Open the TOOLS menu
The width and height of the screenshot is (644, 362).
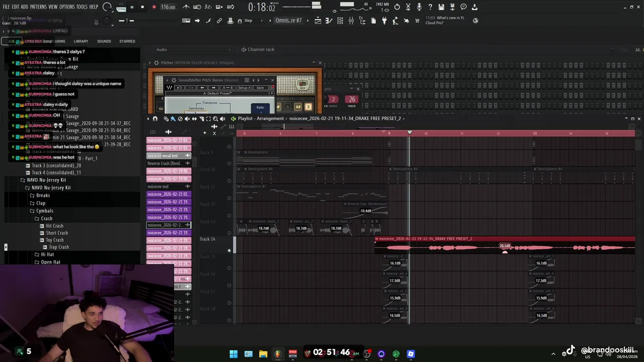click(82, 7)
